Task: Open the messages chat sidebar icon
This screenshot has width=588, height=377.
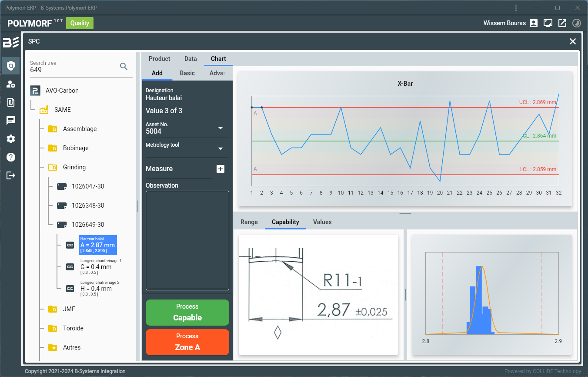Action: pos(11,121)
